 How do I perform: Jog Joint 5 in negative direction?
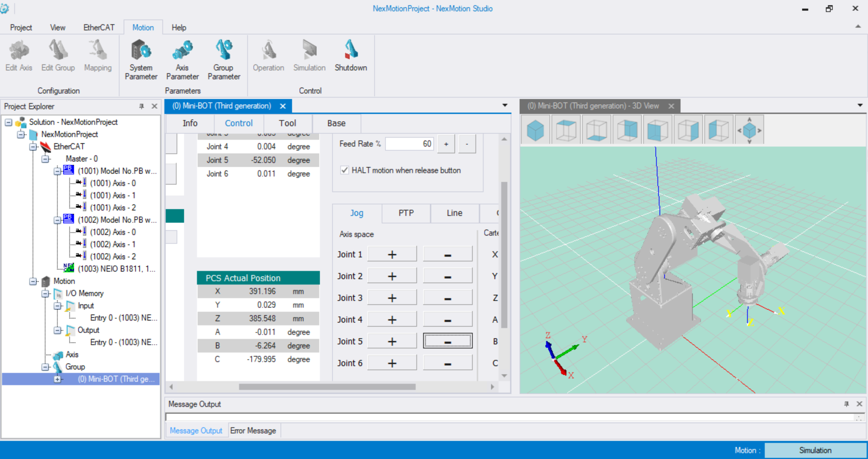tap(448, 341)
